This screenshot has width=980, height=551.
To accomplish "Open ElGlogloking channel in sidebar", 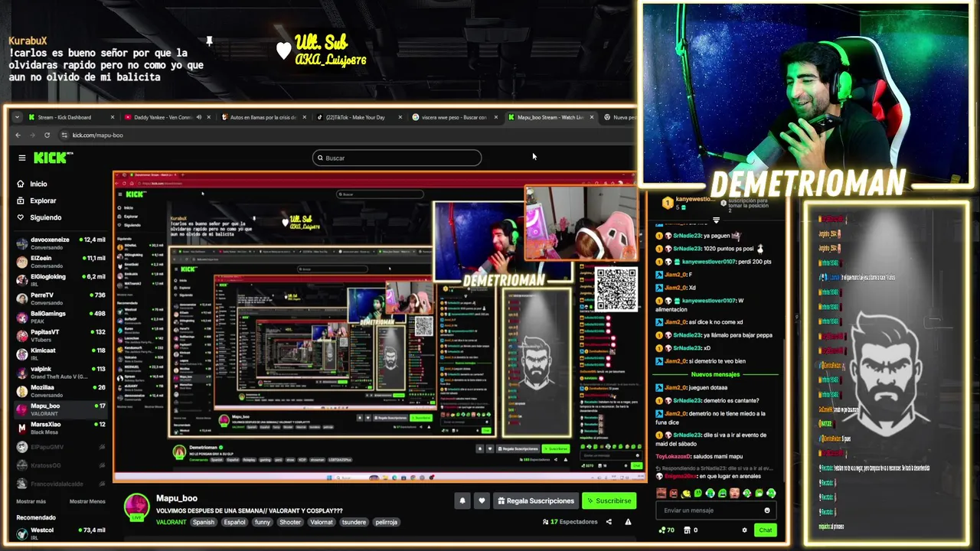I will pyautogui.click(x=60, y=280).
